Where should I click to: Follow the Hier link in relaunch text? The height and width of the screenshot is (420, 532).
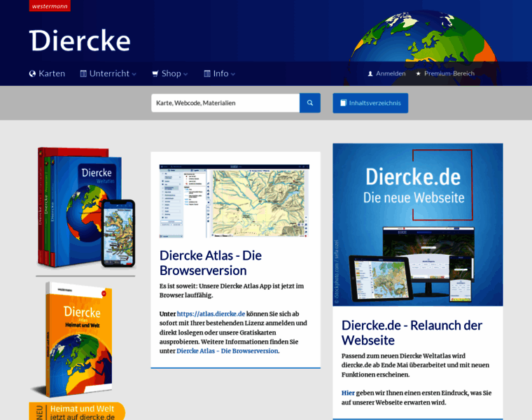[348, 393]
